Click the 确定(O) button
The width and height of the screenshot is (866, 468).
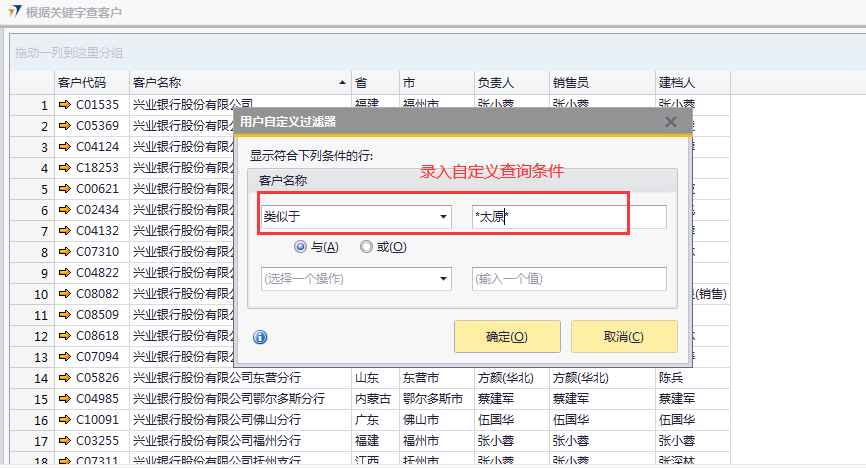coord(506,337)
